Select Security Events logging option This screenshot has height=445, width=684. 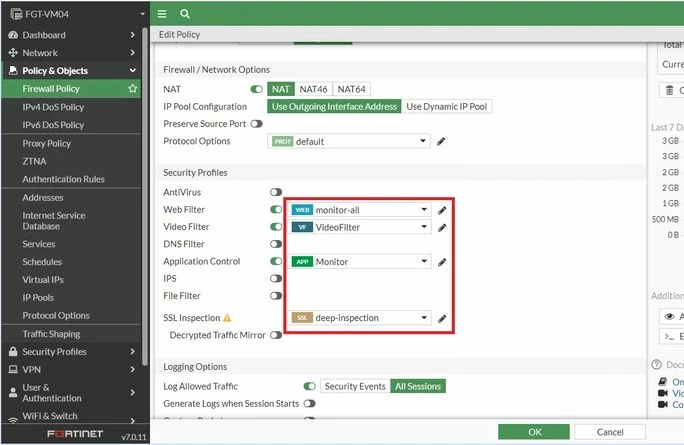(355, 386)
